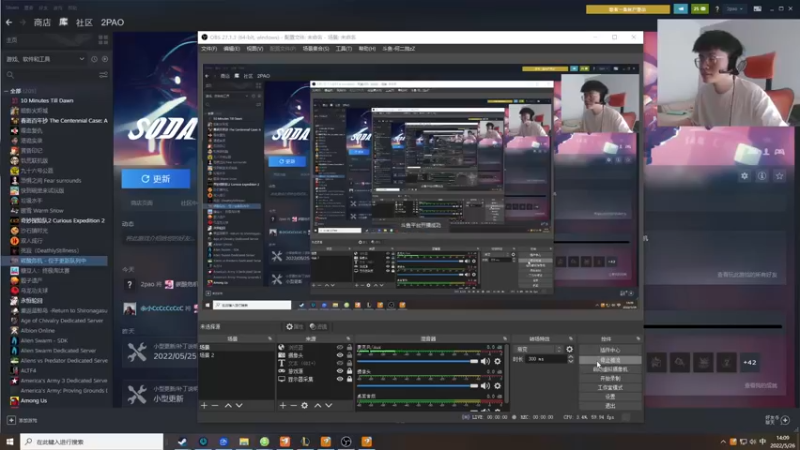This screenshot has height=450, width=800.
Task: Remove the source with the minus icon
Action: click(x=293, y=406)
